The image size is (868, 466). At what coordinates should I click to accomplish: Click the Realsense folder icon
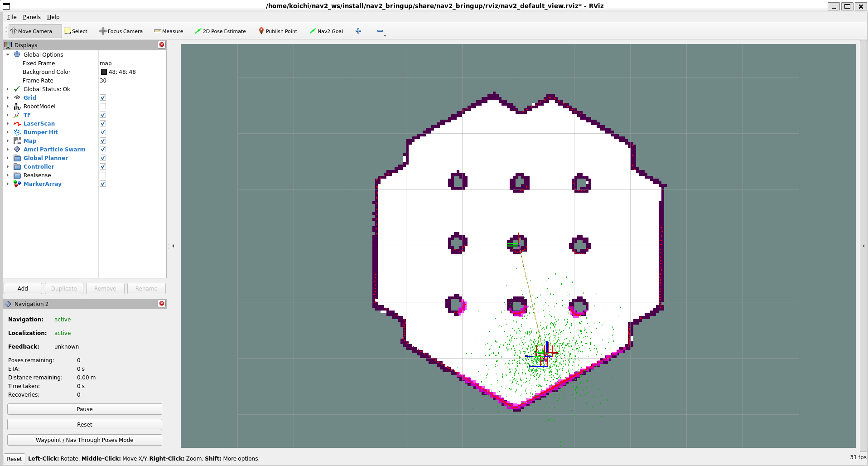(17, 175)
